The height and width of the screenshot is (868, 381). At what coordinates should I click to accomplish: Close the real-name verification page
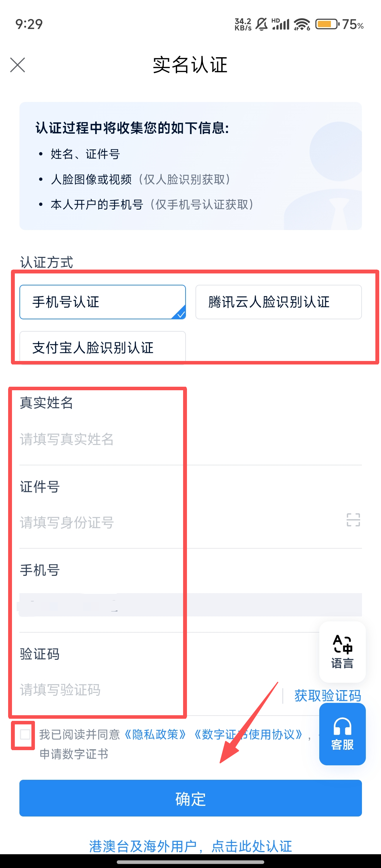(18, 65)
